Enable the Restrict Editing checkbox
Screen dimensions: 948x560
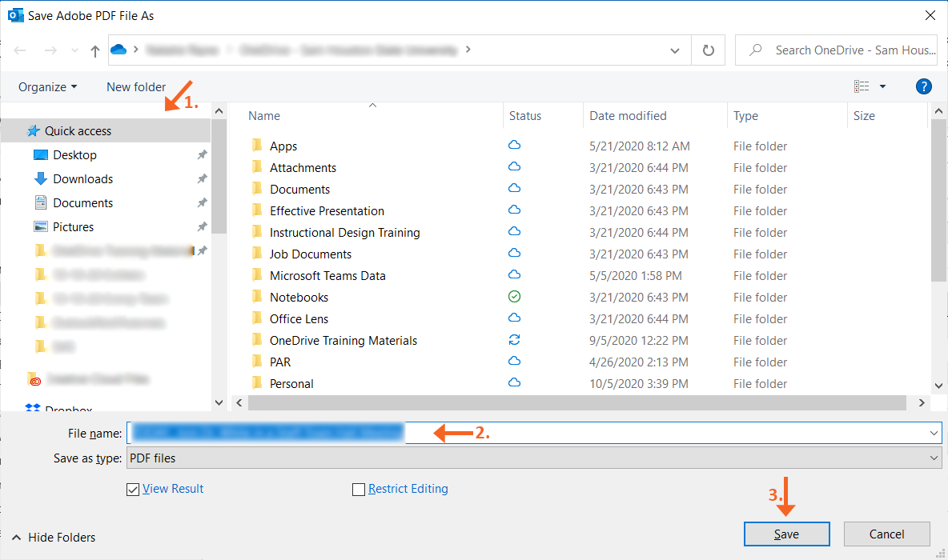click(x=359, y=489)
